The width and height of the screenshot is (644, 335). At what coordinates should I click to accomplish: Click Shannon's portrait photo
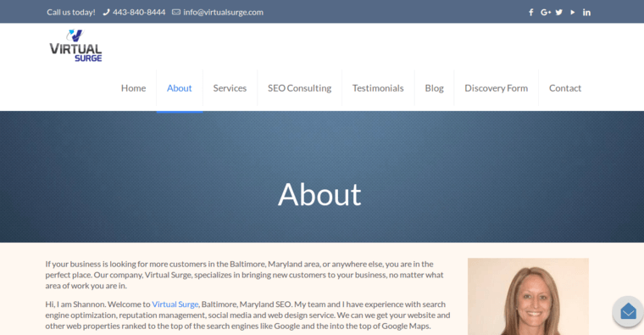[528, 296]
